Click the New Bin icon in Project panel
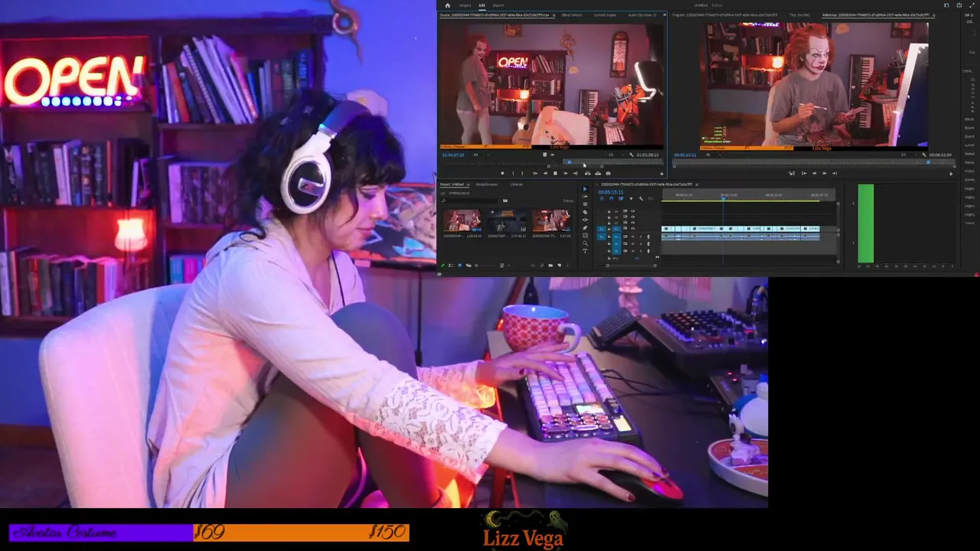 [x=550, y=266]
